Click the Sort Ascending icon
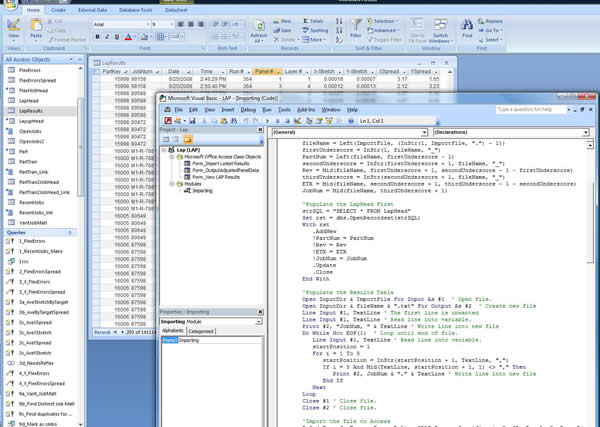 point(339,21)
